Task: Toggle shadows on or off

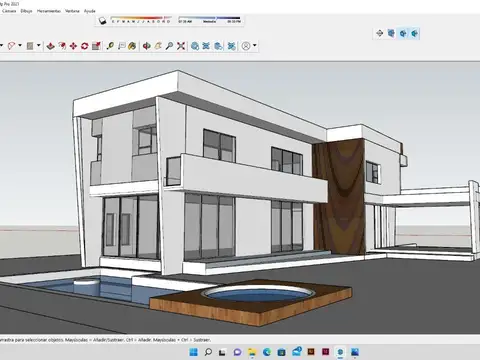Action: tap(102, 21)
